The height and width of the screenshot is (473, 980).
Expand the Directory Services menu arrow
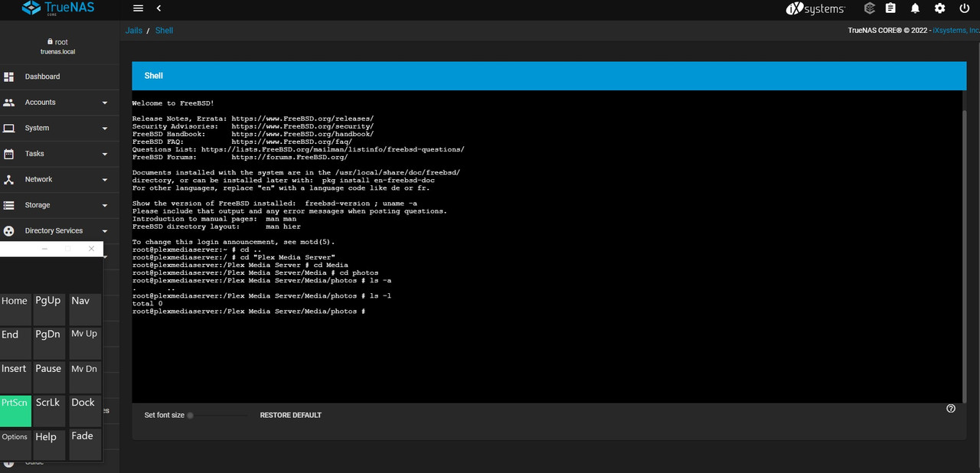(105, 231)
